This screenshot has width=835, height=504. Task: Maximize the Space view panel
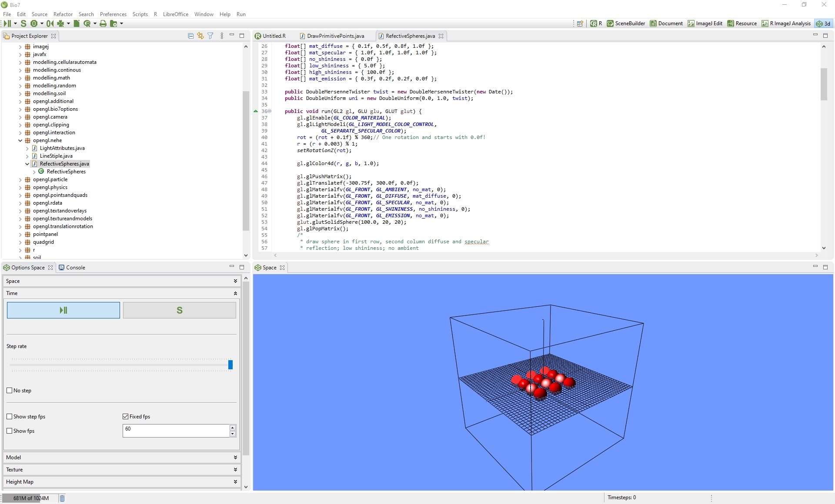(825, 267)
